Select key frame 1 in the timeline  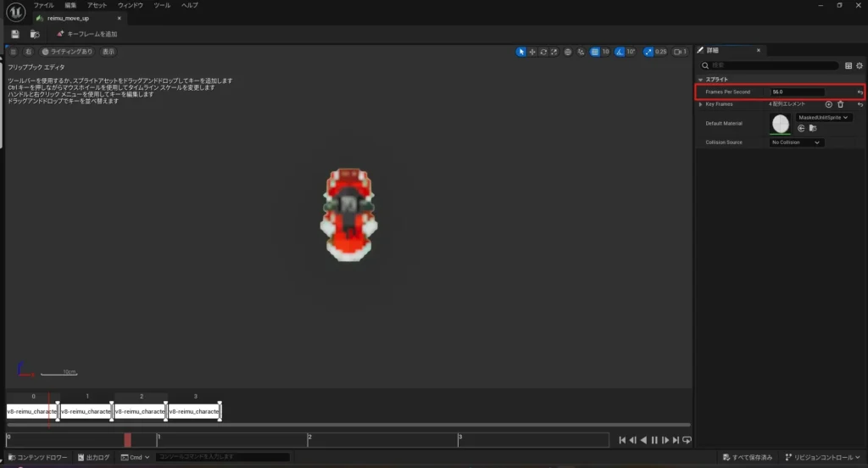pos(86,411)
